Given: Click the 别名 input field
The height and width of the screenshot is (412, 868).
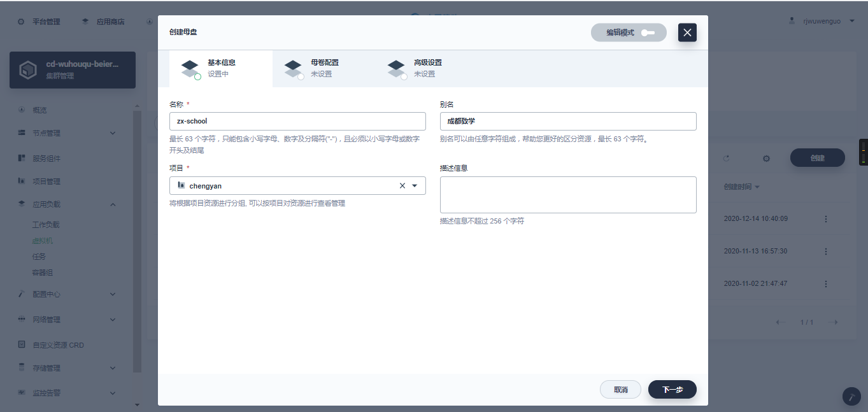Looking at the screenshot, I should click(x=567, y=121).
